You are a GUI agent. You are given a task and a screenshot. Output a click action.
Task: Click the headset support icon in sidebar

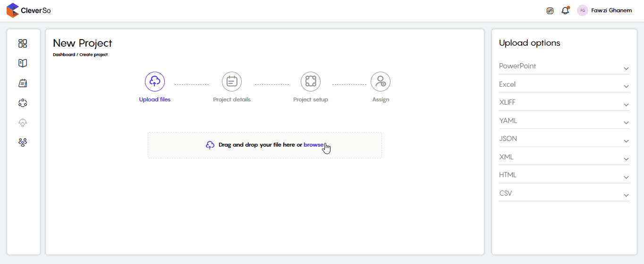click(x=23, y=123)
